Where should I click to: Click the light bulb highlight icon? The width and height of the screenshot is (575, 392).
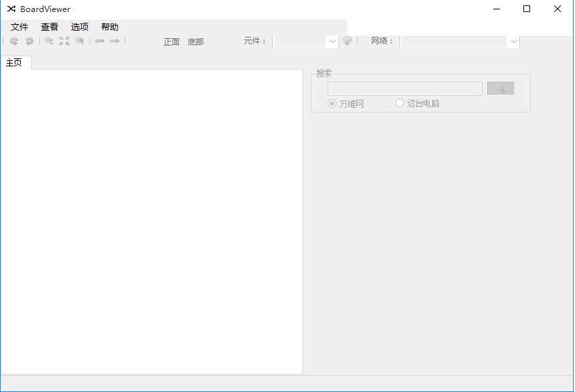(347, 40)
